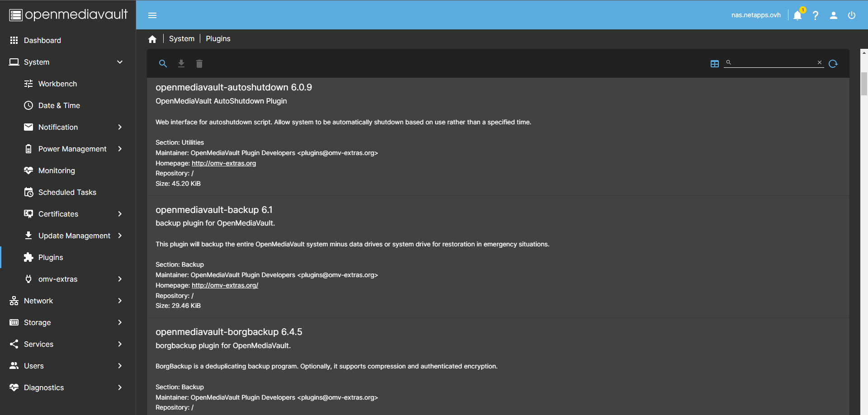The image size is (868, 415).
Task: Open Scheduled Tasks in sidebar
Action: point(67,192)
